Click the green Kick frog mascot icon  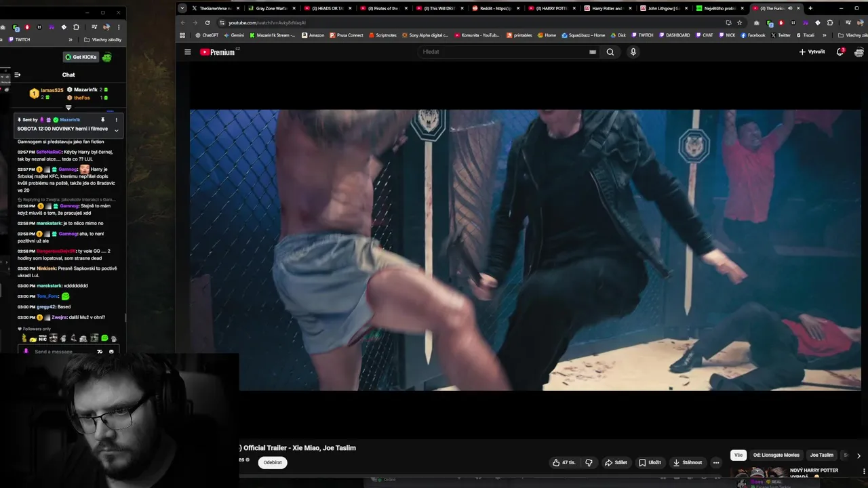(106, 57)
